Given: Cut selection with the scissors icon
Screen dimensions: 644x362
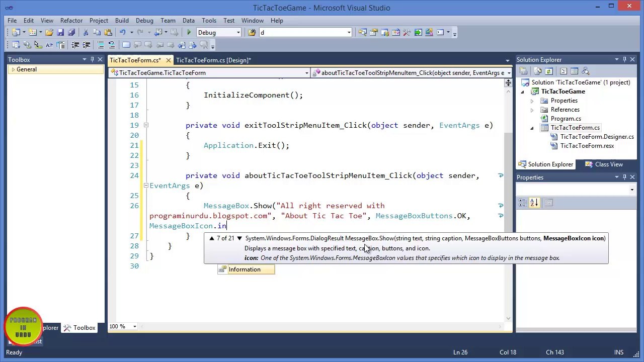Looking at the screenshot, I should tap(86, 33).
